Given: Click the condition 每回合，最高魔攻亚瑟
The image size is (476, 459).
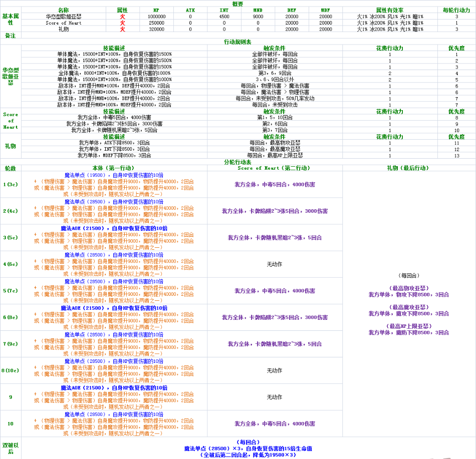Looking at the screenshot, I should [x=275, y=149].
